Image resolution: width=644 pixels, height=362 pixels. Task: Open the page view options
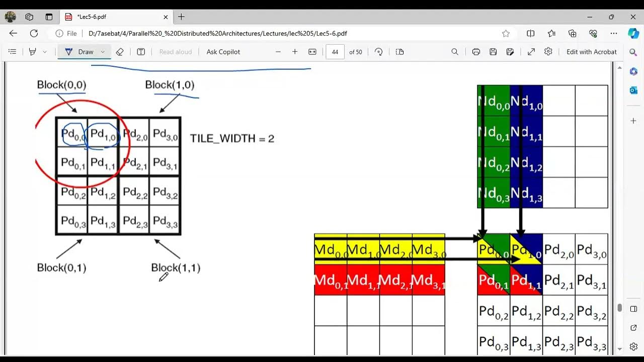tap(400, 52)
